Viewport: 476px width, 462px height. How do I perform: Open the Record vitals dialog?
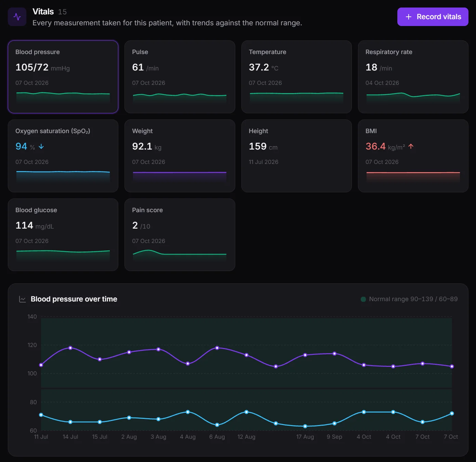coord(433,17)
